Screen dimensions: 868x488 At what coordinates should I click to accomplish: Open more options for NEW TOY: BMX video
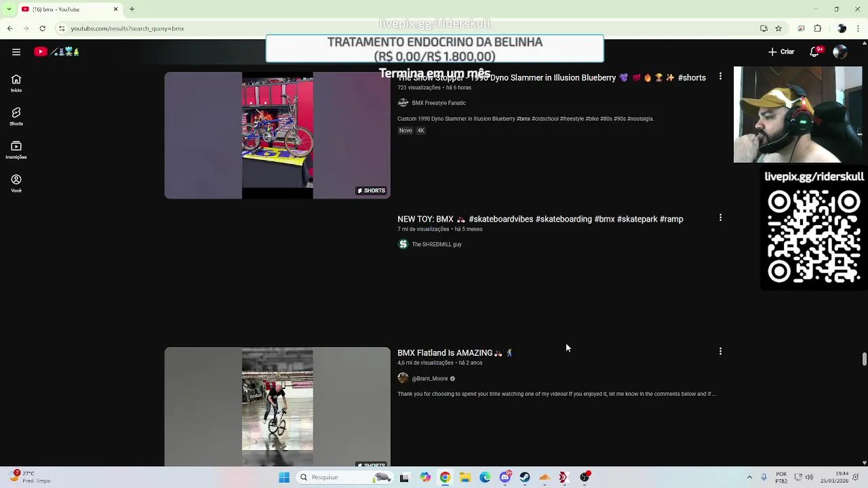pos(720,218)
